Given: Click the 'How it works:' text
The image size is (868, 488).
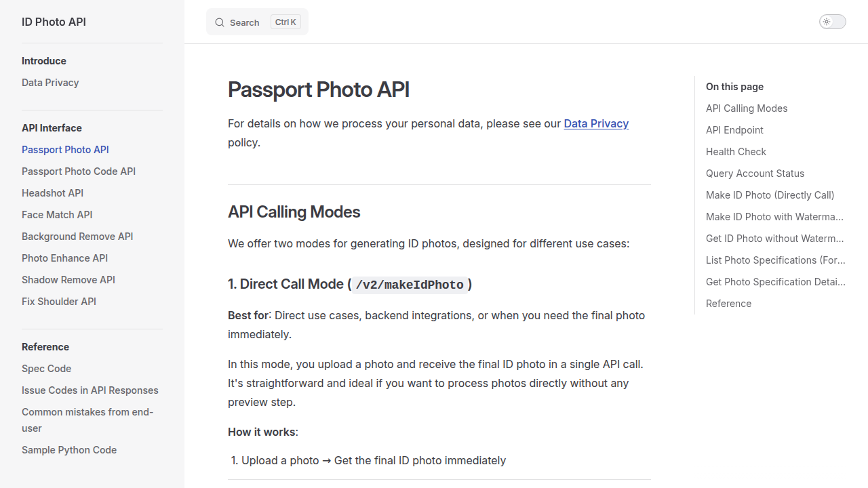Looking at the screenshot, I should 263,432.
